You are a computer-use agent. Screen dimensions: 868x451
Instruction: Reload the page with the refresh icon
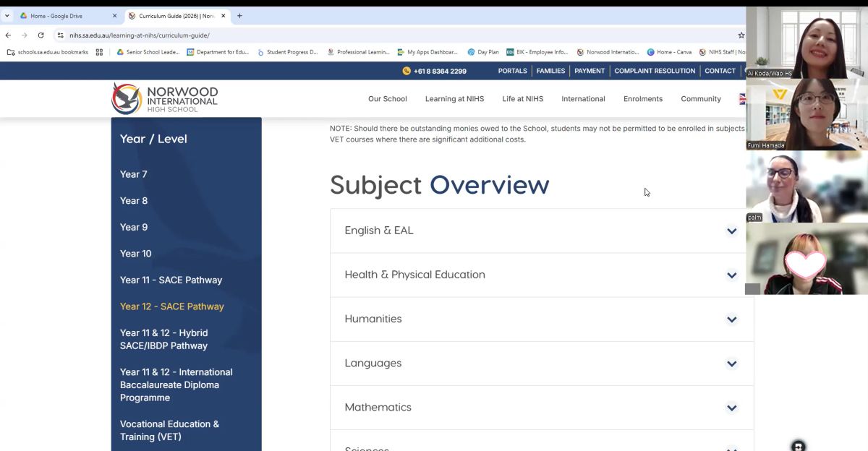click(x=41, y=35)
